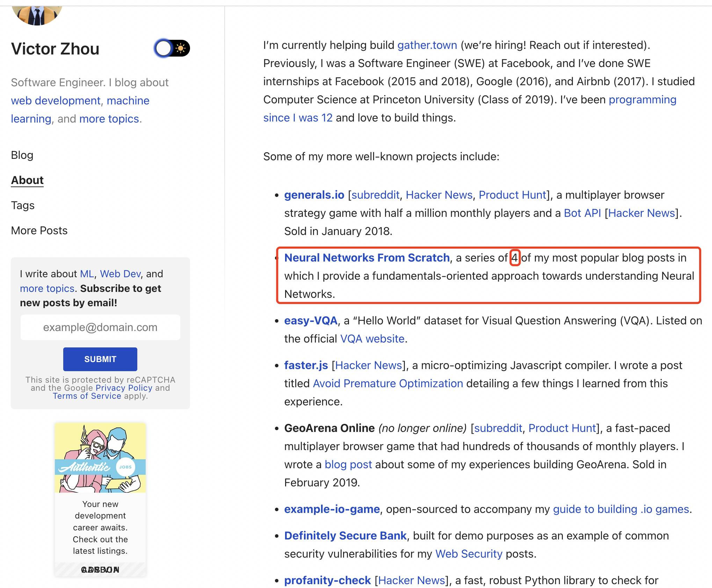Open the Web Security posts link

[469, 554]
